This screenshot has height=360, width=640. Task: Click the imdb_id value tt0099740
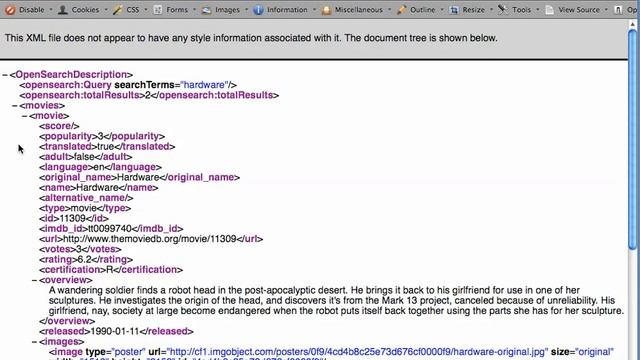click(110, 229)
